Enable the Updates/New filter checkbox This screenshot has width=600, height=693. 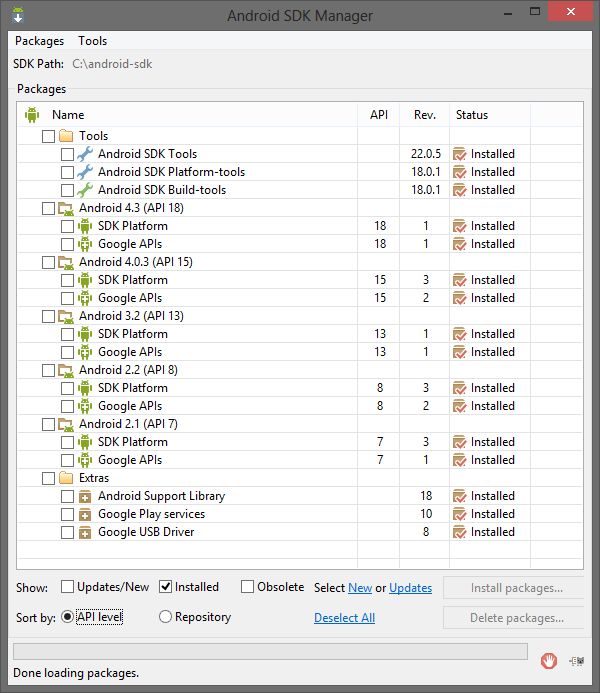pos(68,587)
